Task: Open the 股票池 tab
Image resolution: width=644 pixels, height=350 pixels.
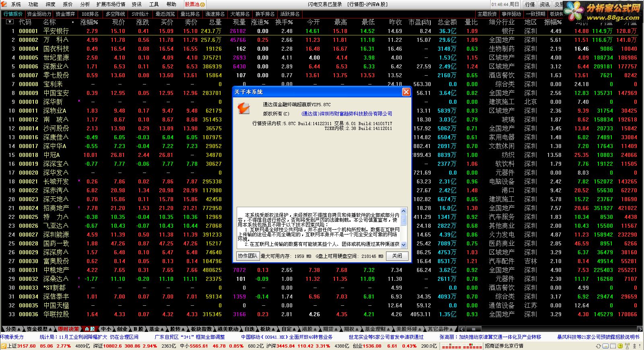Action: pos(195,4)
